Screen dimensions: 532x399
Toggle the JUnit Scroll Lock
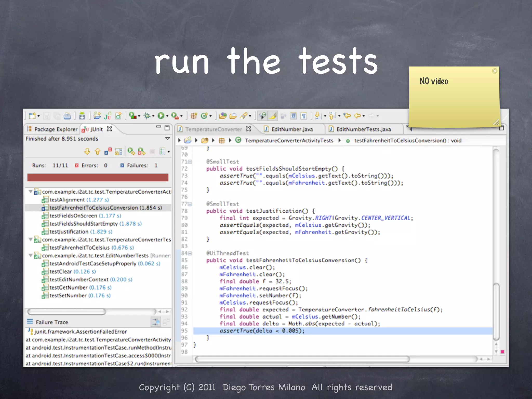coord(118,151)
